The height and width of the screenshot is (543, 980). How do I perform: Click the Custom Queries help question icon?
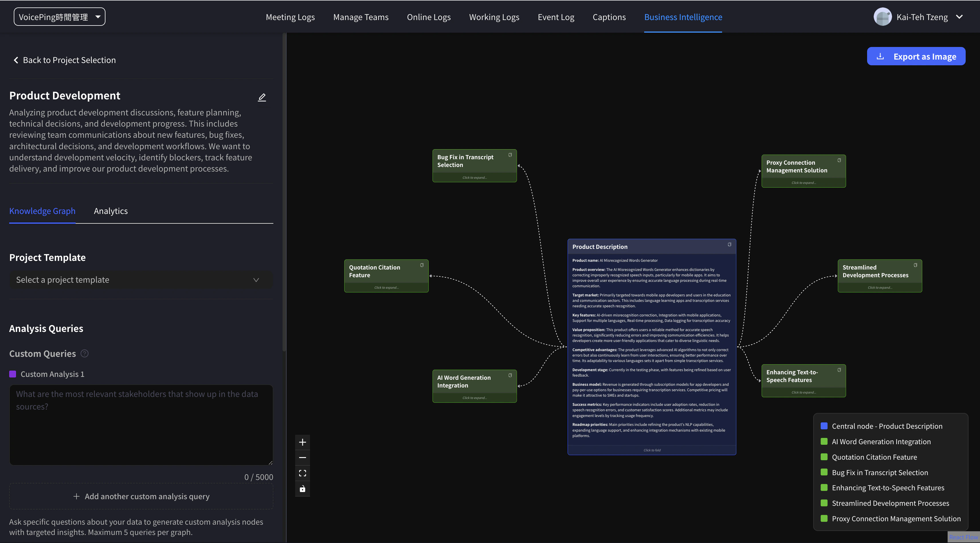[85, 354]
